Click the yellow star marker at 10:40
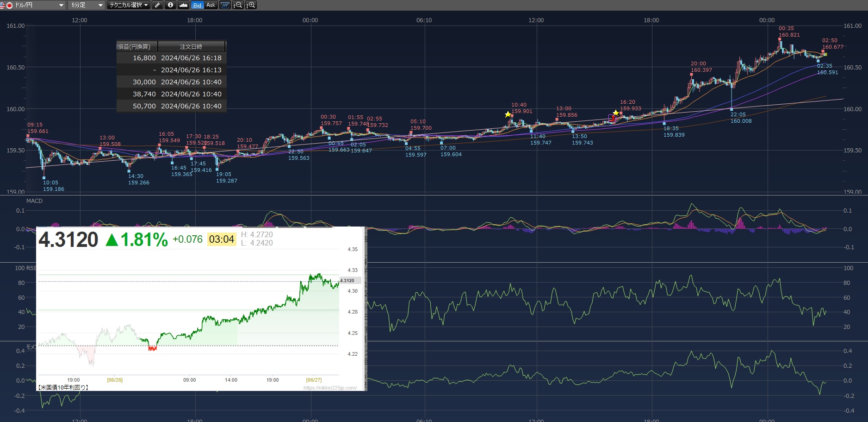The height and width of the screenshot is (422, 868). click(x=508, y=114)
